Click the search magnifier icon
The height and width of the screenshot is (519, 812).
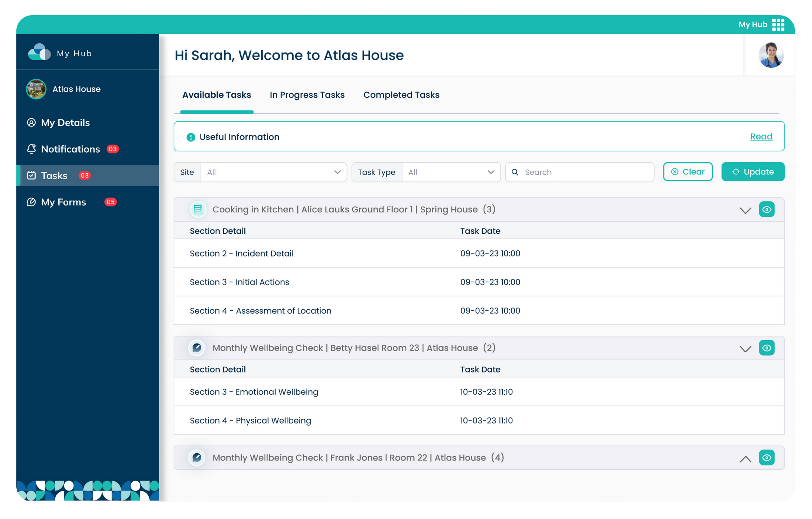click(515, 172)
